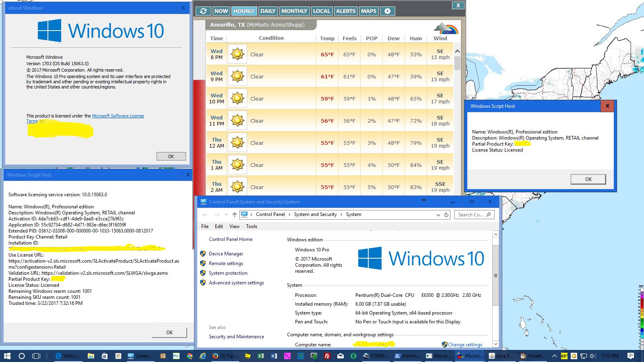Open Google Chrome from the taskbar
The height and width of the screenshot is (362, 644).
(x=190, y=356)
